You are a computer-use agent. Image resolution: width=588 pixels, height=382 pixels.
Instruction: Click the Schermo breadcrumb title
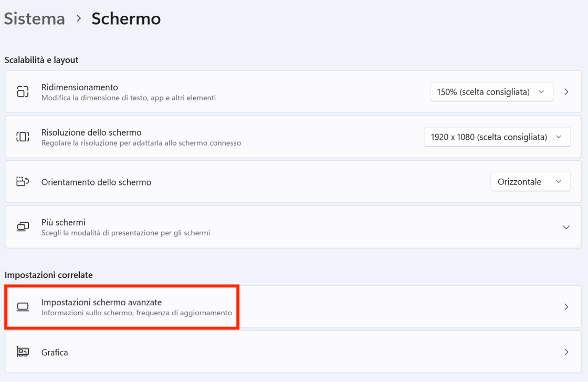click(x=126, y=18)
